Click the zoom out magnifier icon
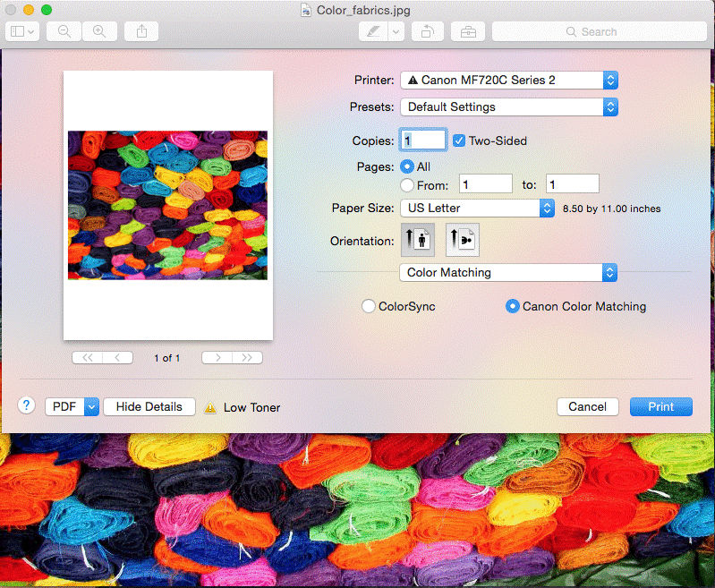 64,31
